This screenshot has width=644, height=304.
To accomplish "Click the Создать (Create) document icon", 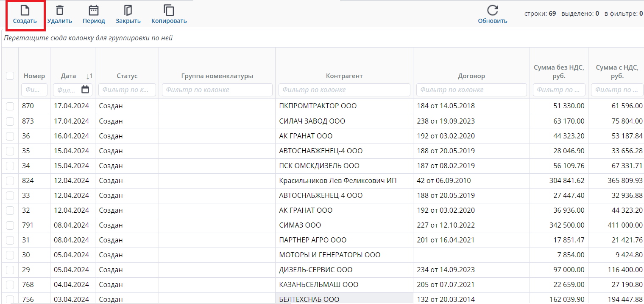I will [x=25, y=11].
